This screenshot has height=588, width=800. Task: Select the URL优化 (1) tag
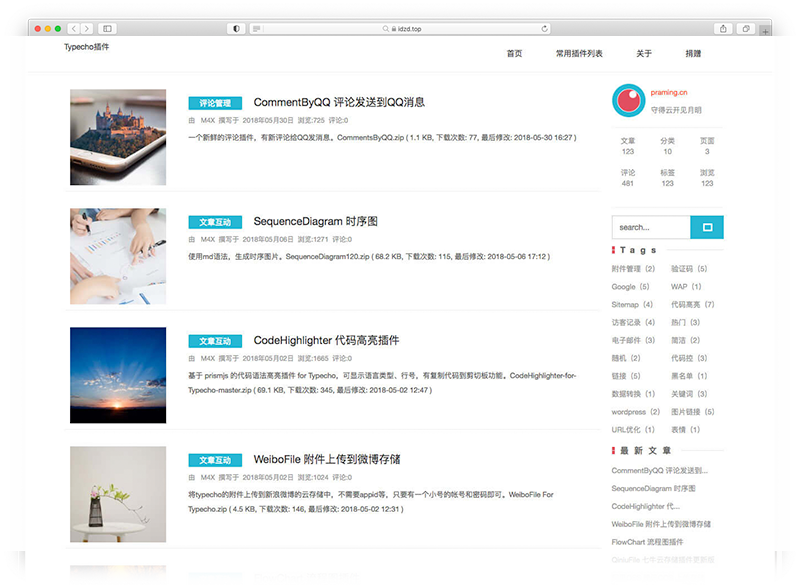(x=633, y=429)
